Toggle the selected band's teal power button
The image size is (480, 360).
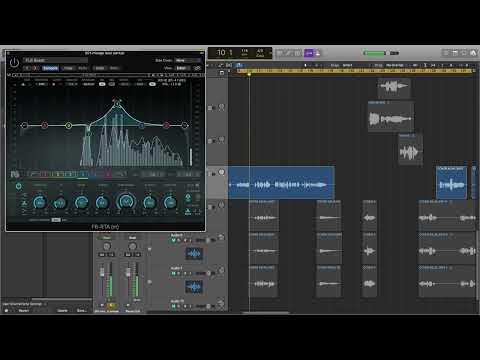tap(19, 186)
